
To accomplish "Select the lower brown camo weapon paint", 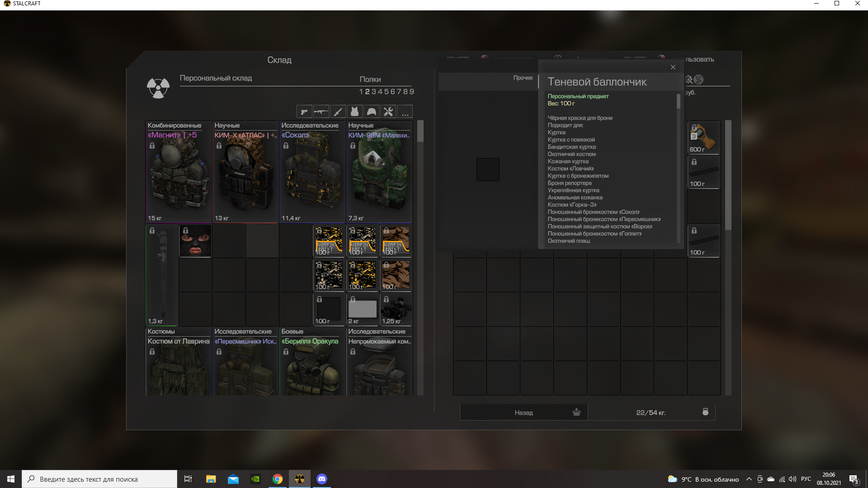I will (x=396, y=275).
